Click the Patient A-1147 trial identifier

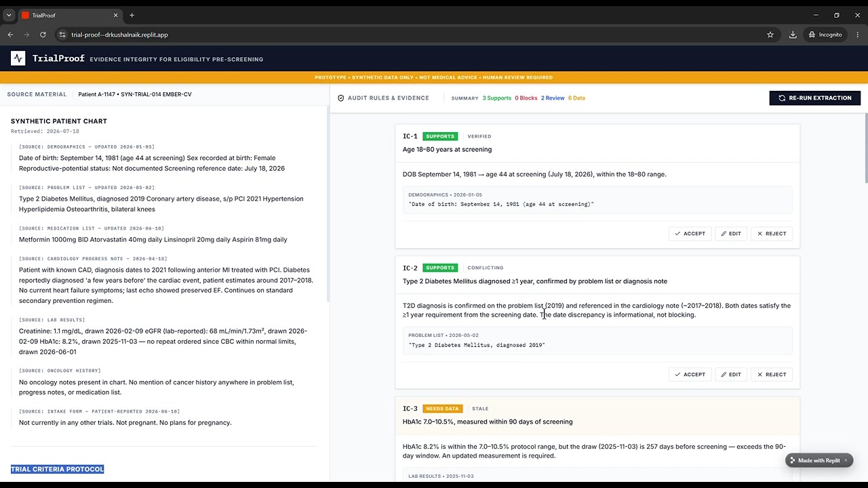coord(135,94)
